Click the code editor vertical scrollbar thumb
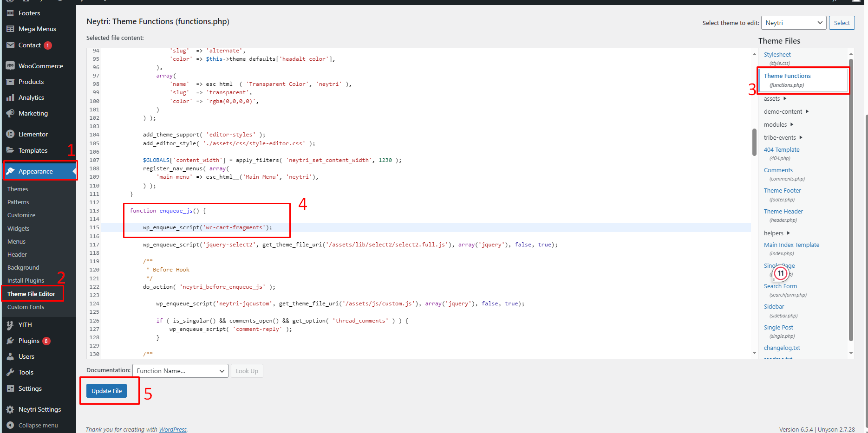Screen dimensions: 868x433 click(x=754, y=142)
